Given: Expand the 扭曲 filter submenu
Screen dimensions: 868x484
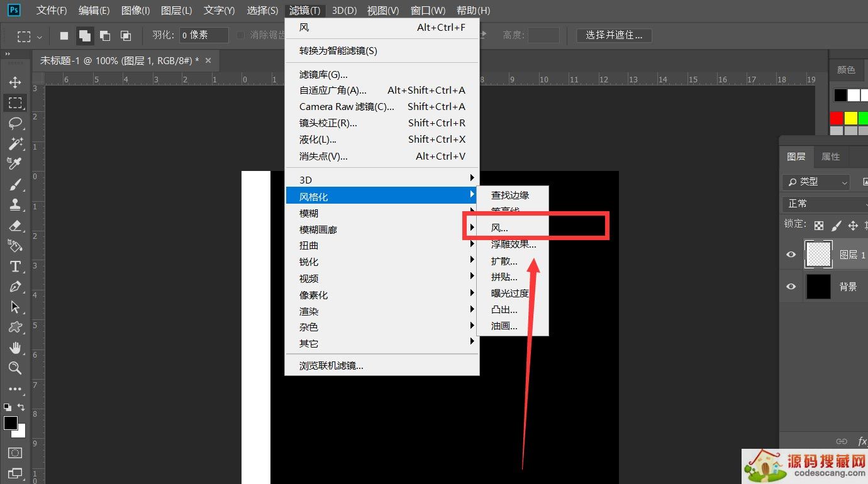Looking at the screenshot, I should [382, 246].
